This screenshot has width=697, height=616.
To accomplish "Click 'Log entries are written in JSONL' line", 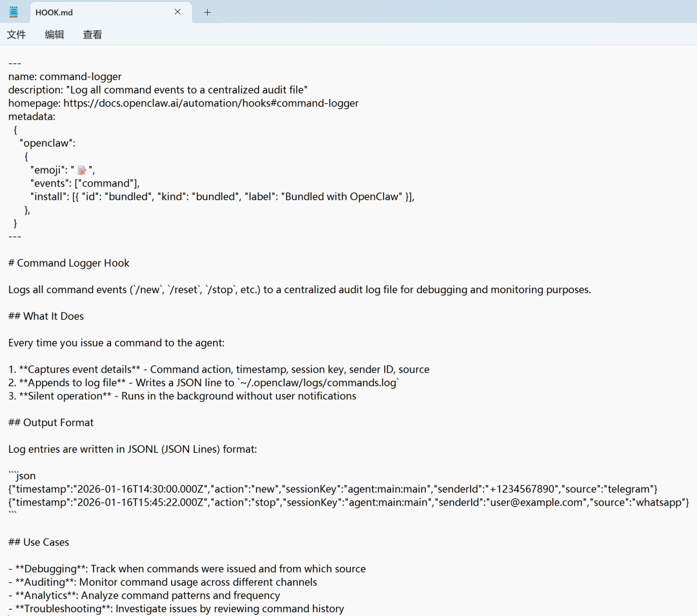I will pos(132,449).
